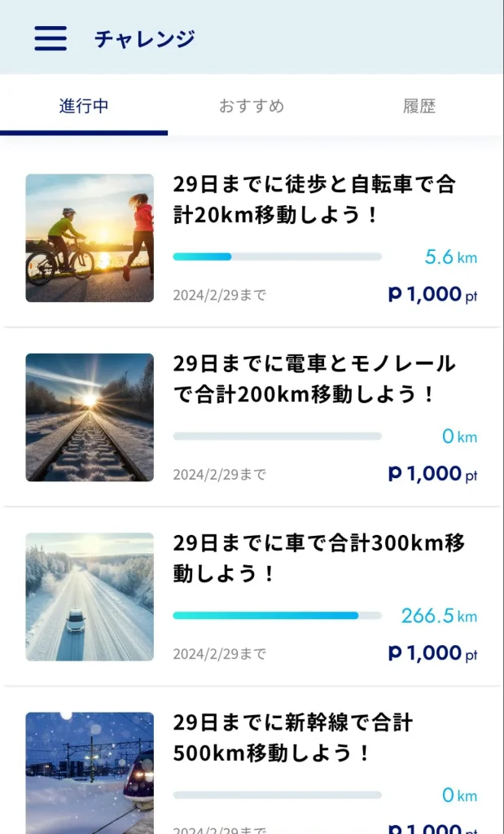Select the Shinkansen 500km challenge title
The height and width of the screenshot is (834, 504).
pos(293,737)
